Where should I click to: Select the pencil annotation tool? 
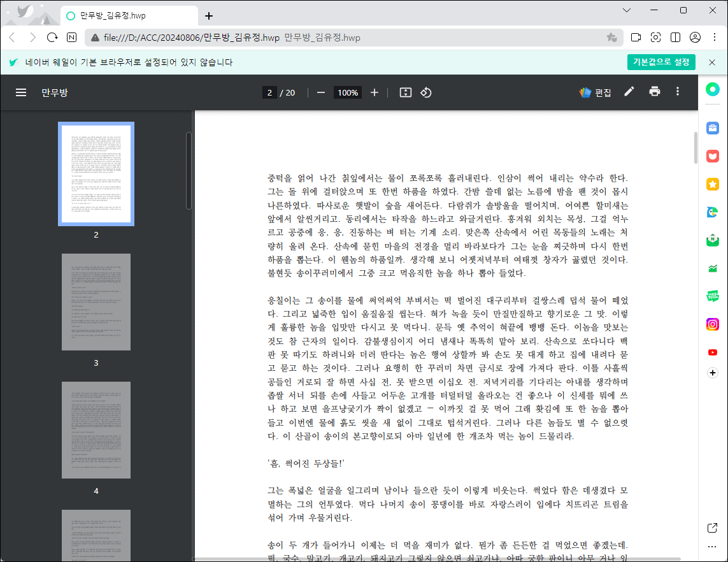pos(629,92)
